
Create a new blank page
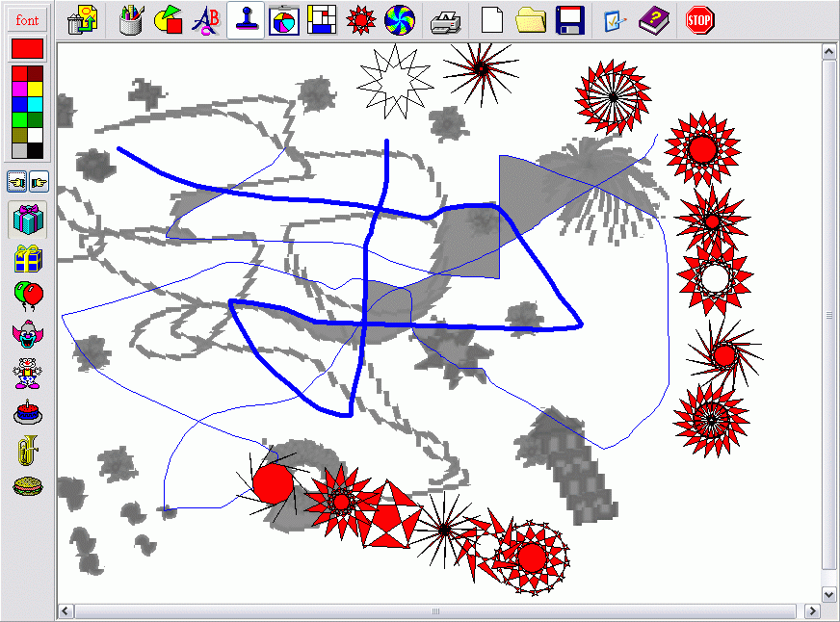[x=492, y=20]
